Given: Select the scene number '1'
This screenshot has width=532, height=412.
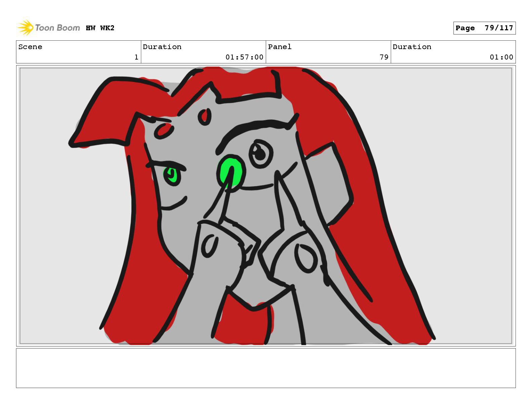Looking at the screenshot, I should click(x=136, y=57).
